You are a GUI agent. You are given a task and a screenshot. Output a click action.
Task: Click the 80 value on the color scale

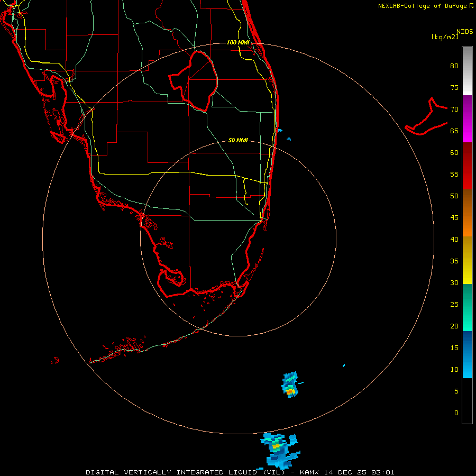454,66
